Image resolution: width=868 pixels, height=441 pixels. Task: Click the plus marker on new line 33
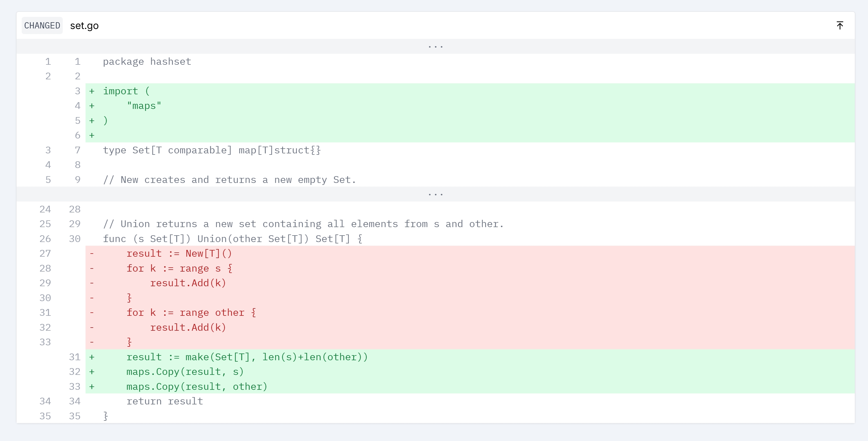click(92, 387)
